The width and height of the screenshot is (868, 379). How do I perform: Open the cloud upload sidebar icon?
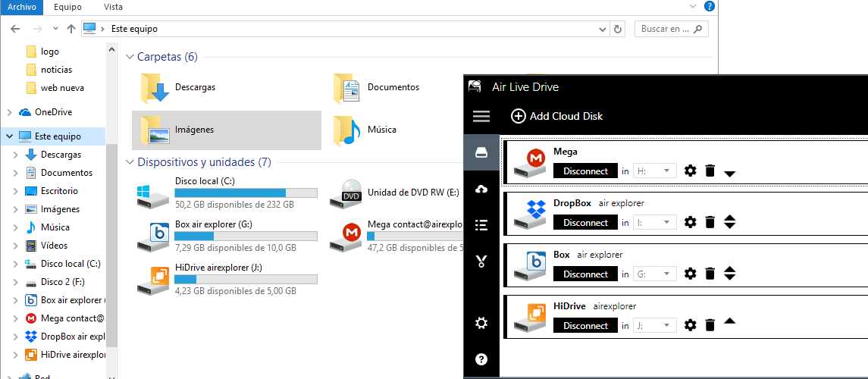pyautogui.click(x=481, y=189)
